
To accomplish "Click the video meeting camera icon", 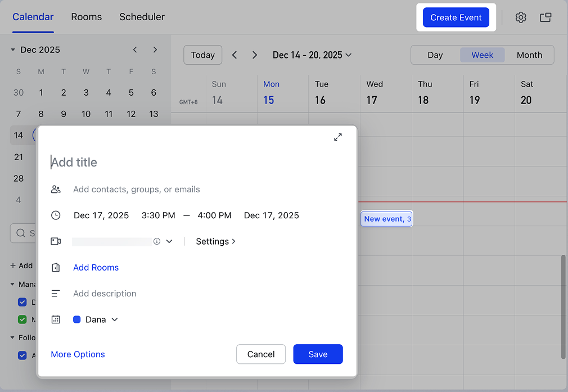I will tap(56, 241).
